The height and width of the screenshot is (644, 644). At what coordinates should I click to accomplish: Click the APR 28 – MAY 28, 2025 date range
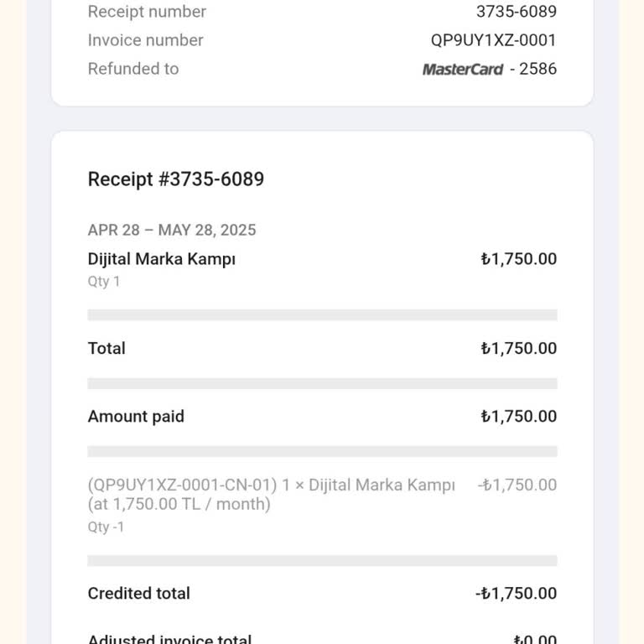[172, 230]
